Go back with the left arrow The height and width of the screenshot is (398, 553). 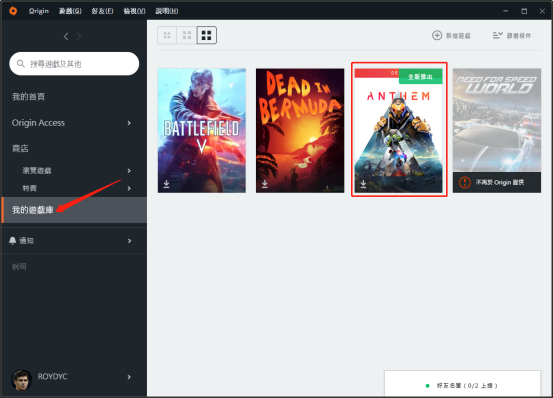(x=66, y=36)
